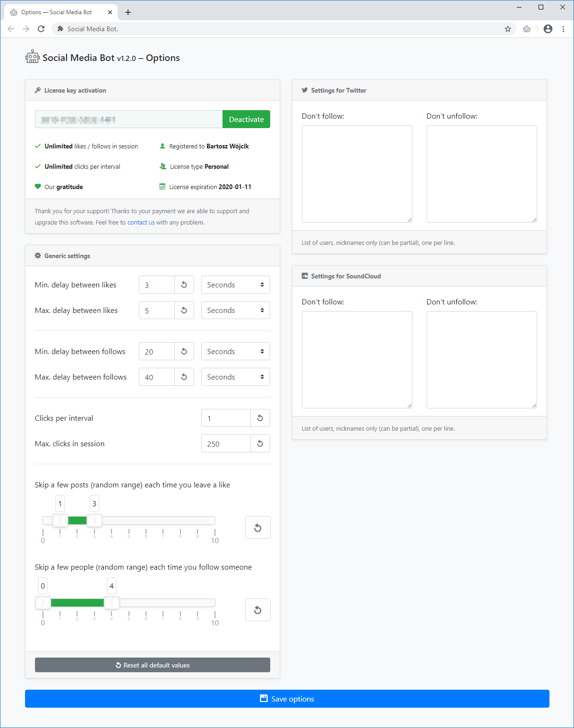This screenshot has width=574, height=728.
Task: Reset Max. delay between follows value
Action: [x=184, y=377]
